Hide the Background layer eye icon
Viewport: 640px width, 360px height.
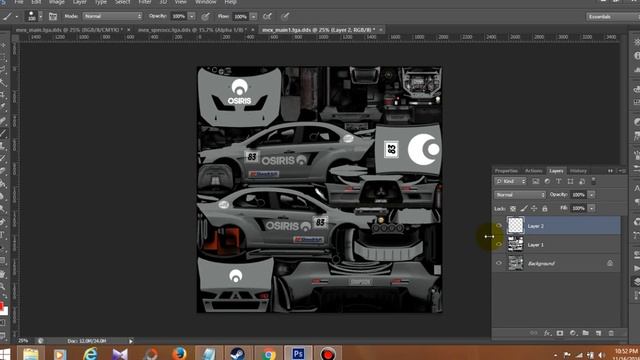tap(499, 263)
